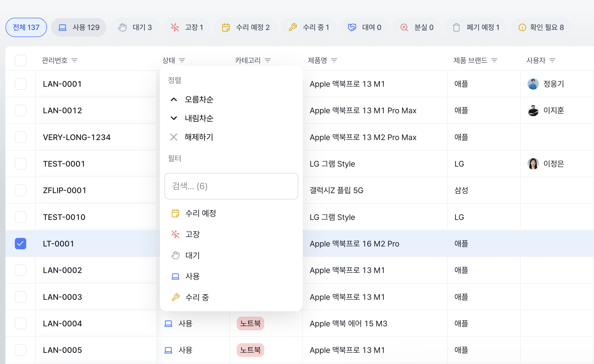Image resolution: width=594 pixels, height=364 pixels.
Task: Check the LAN-0001 row checkbox
Action: pyautogui.click(x=21, y=84)
